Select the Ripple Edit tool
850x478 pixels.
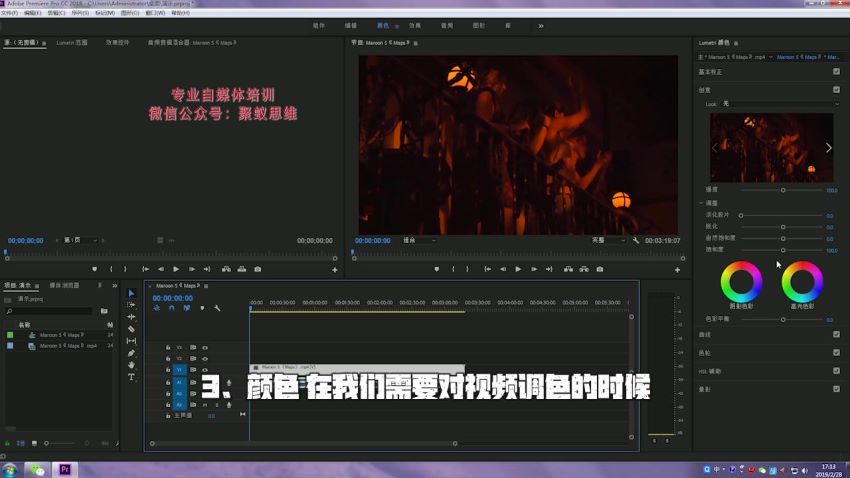tap(131, 317)
